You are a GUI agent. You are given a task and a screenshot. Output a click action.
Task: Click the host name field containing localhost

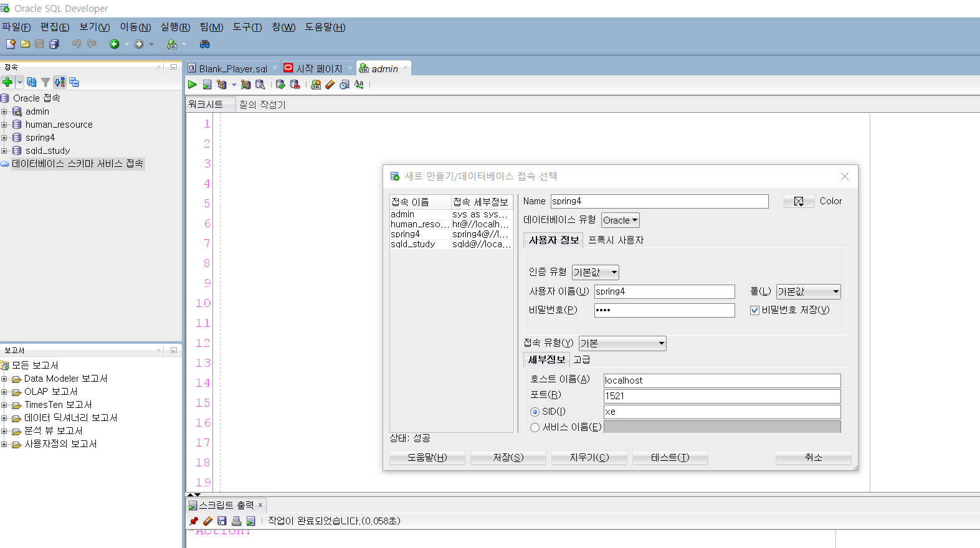point(722,380)
